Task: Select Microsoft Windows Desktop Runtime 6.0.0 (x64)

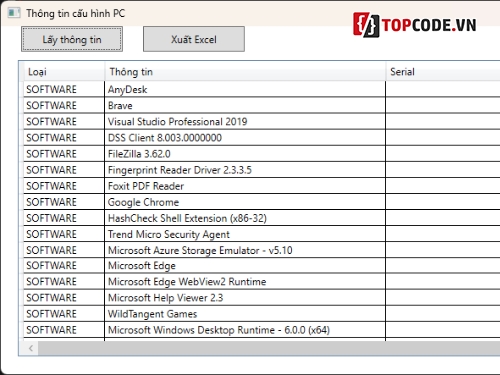Action: point(245,330)
